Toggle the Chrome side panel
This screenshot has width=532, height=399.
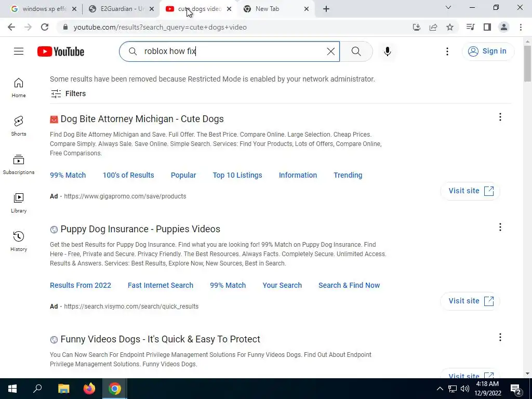coord(487,27)
